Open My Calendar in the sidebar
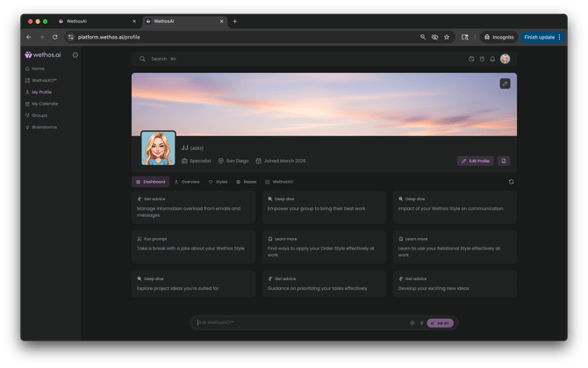Image resolution: width=588 pixels, height=368 pixels. [41, 104]
